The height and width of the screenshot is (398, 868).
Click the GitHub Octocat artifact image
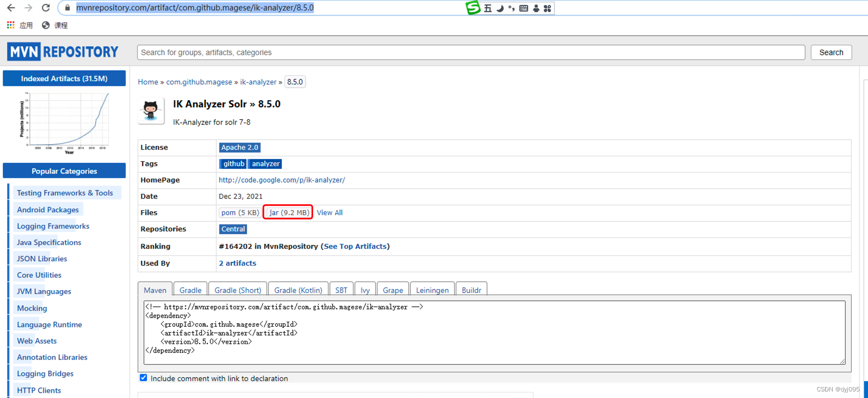point(151,111)
